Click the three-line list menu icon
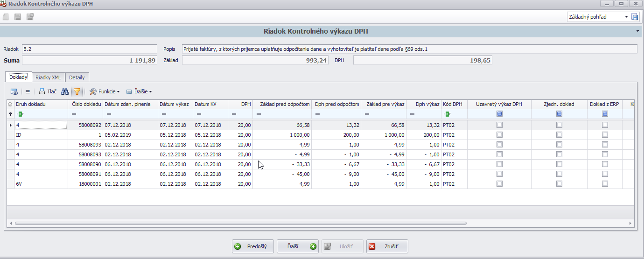The height and width of the screenshot is (259, 644). 28,91
